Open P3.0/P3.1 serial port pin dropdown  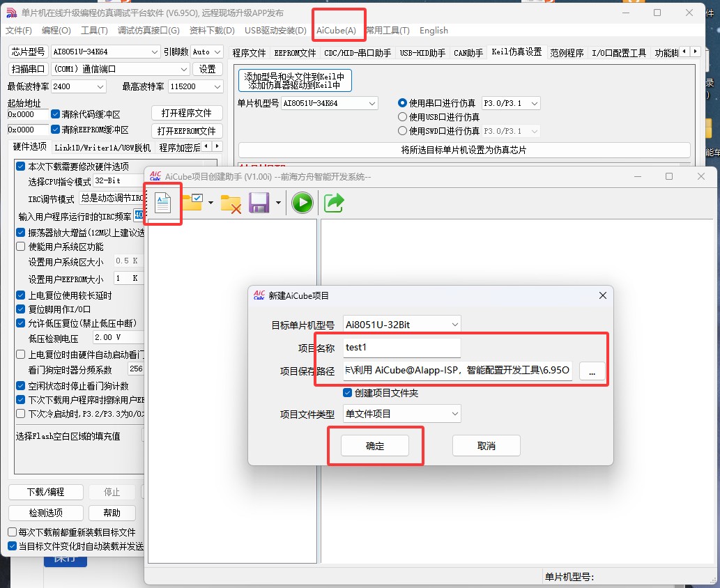(511, 103)
